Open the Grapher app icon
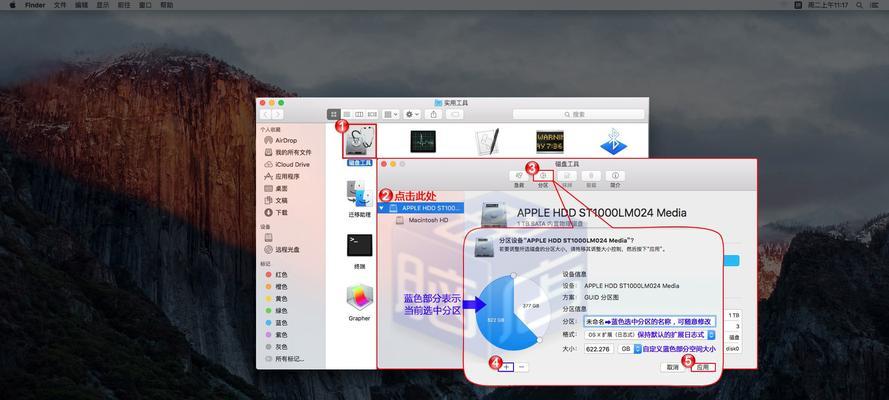The height and width of the screenshot is (400, 889). (x=359, y=297)
